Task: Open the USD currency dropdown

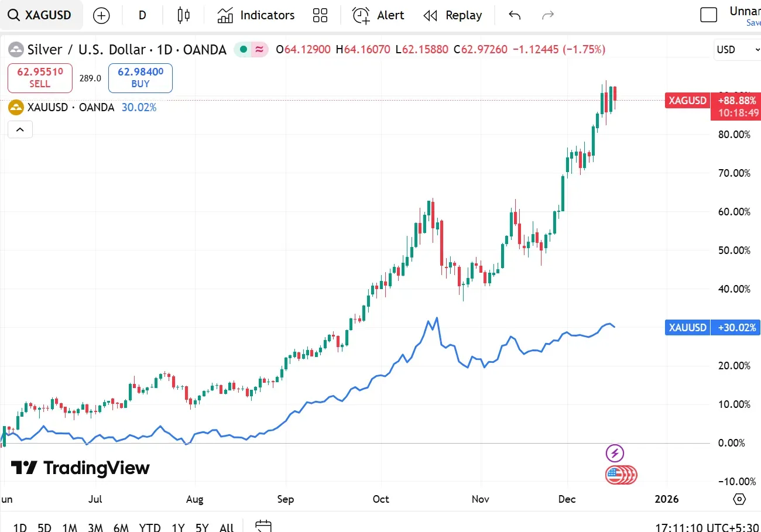Action: 736,50
